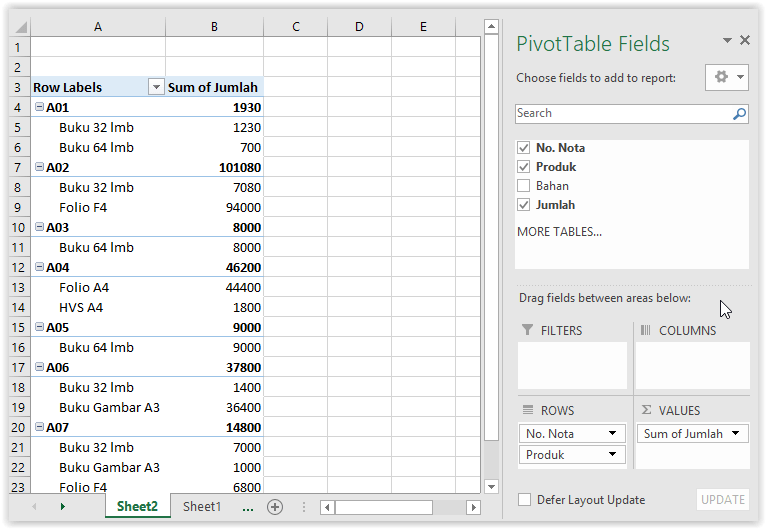Image resolution: width=766 pixels, height=529 pixels.
Task: Click the Select All corner of the worksheet
Action: [x=20, y=26]
